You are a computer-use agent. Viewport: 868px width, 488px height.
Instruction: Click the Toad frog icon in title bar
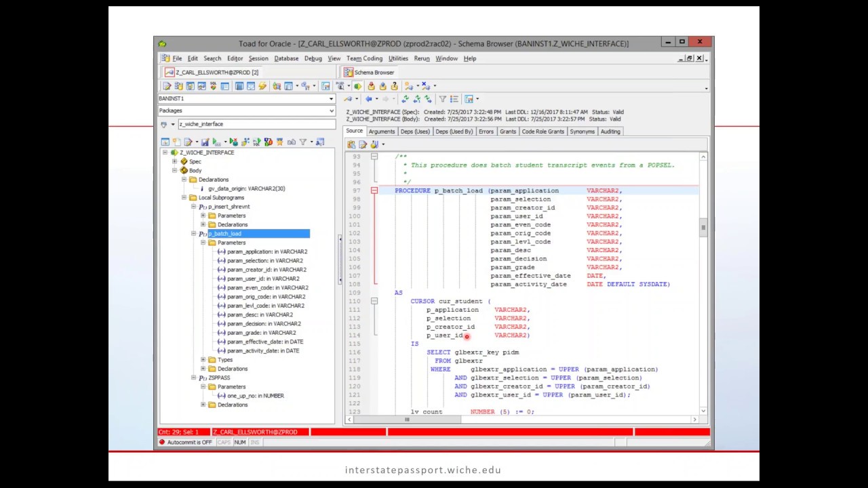click(162, 44)
